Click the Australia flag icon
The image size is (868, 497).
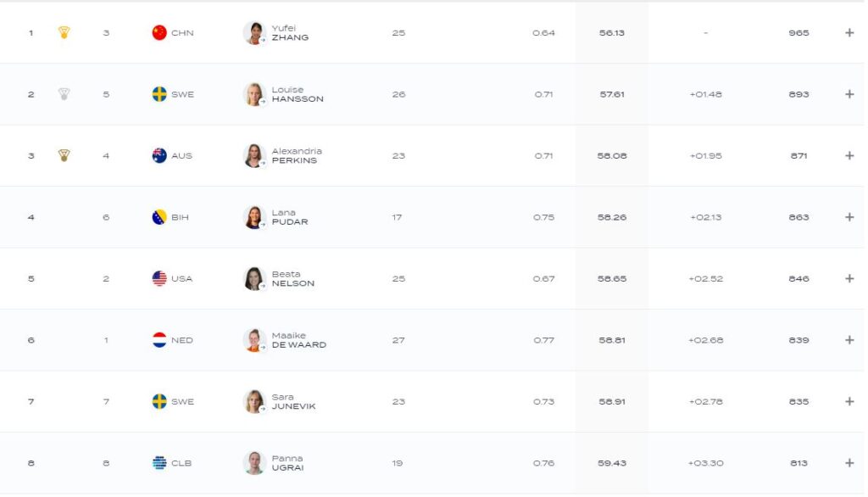pyautogui.click(x=159, y=155)
